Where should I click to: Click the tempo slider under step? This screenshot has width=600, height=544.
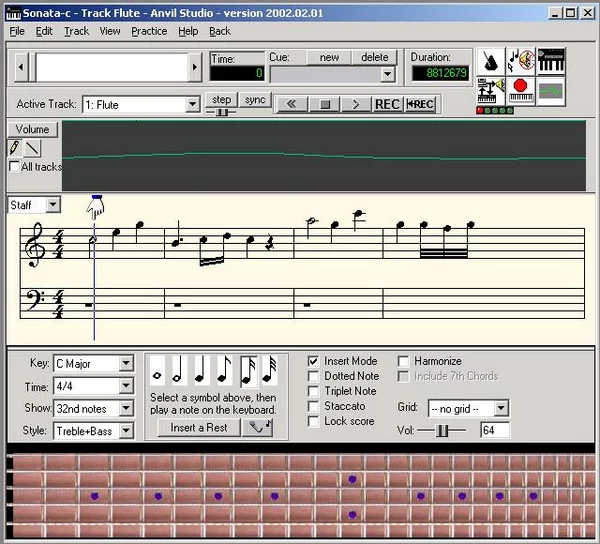tap(221, 112)
